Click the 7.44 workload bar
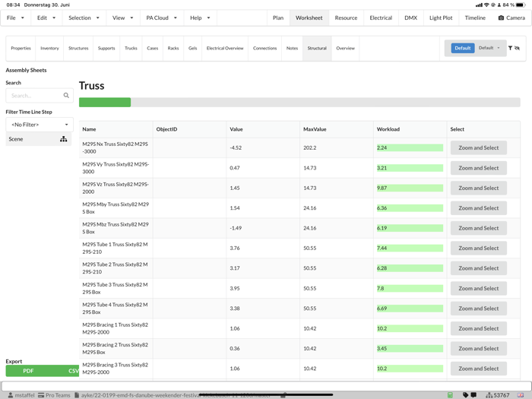The width and height of the screenshot is (532, 399). (410, 248)
